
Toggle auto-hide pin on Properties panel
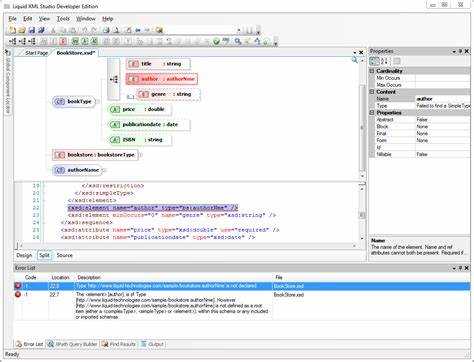[x=460, y=51]
